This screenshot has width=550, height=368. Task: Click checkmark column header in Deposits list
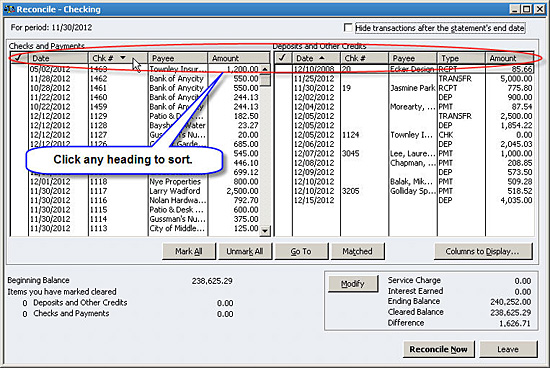283,58
